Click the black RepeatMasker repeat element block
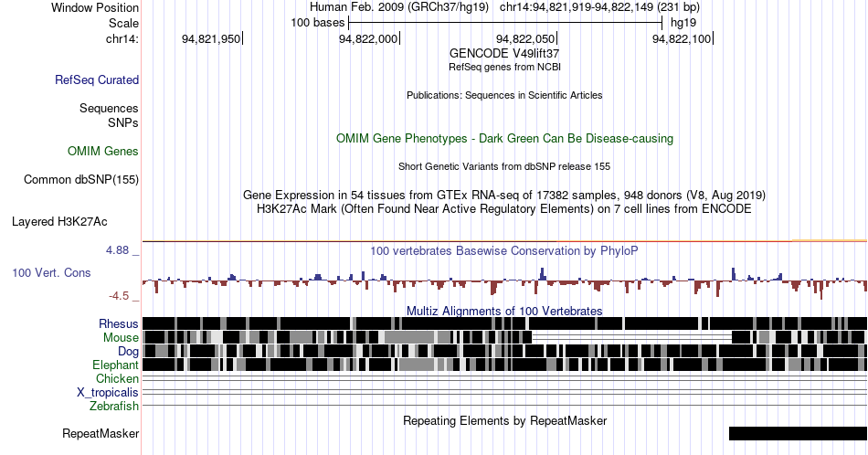Image resolution: width=868 pixels, height=455 pixels. coord(798,433)
